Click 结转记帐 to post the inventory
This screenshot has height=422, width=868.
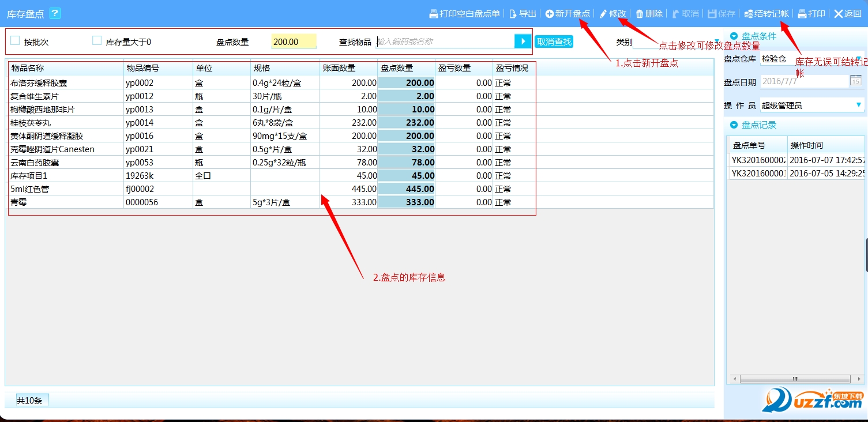[x=766, y=13]
